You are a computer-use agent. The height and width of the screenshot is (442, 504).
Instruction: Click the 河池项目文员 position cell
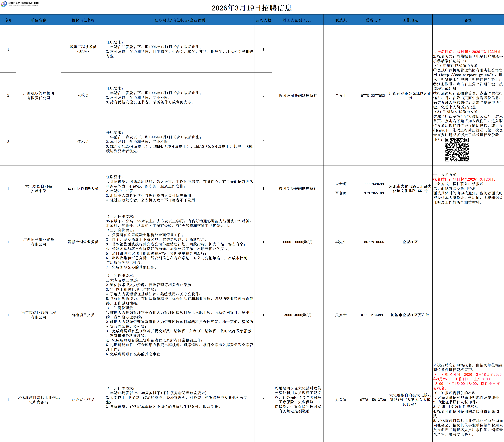coord(83,315)
